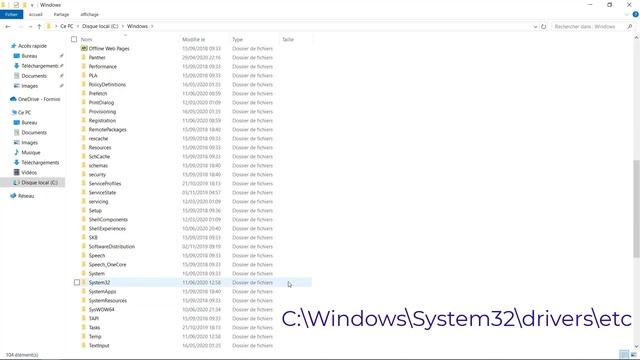Viewport: 640px width, 360px height.
Task: Click the Panther folder icon
Action: [84, 57]
